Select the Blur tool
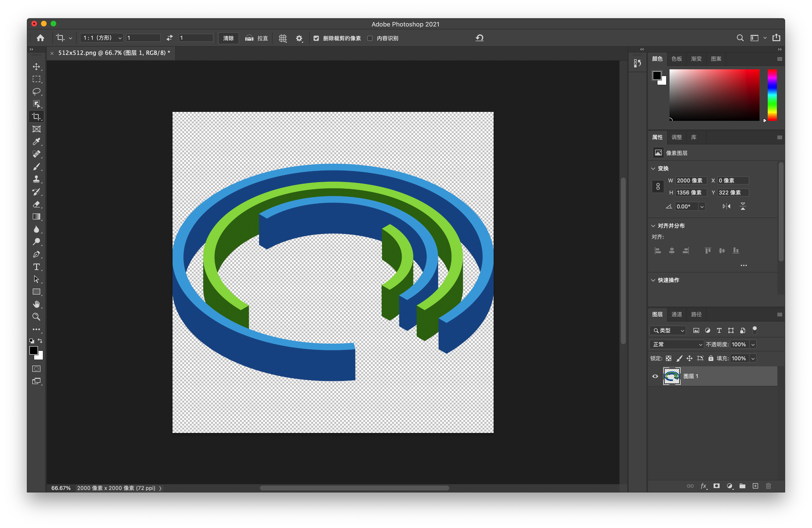The width and height of the screenshot is (812, 528). (37, 229)
